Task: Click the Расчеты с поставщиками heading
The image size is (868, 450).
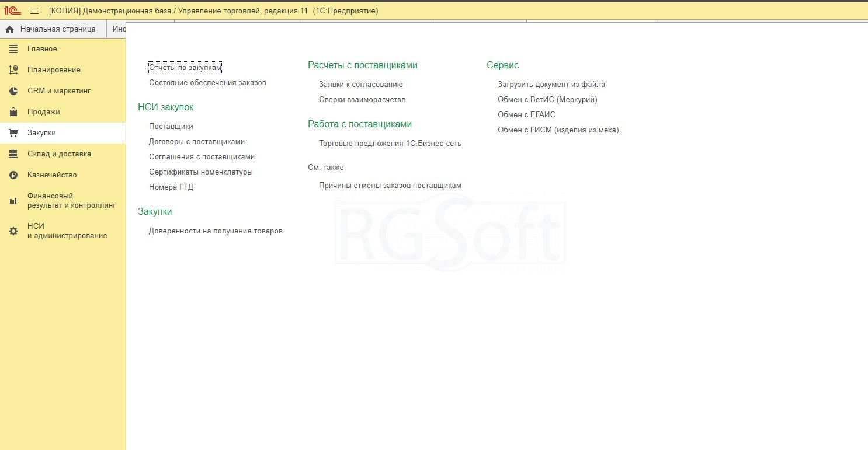Action: point(363,65)
